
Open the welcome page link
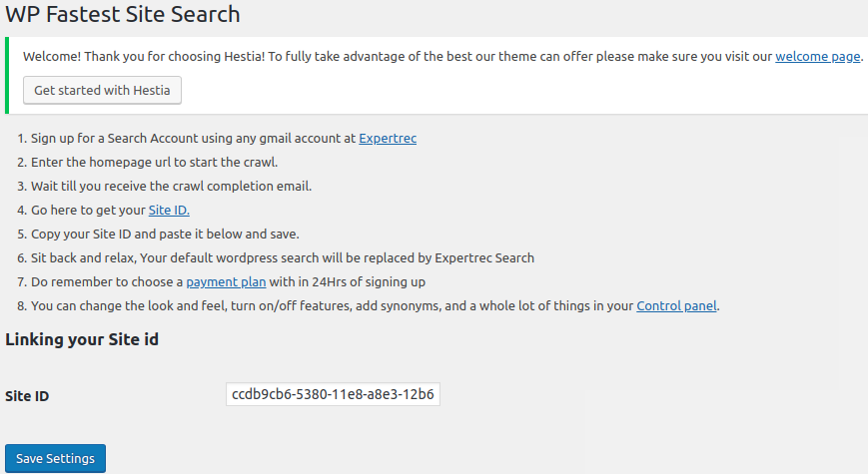point(817,56)
